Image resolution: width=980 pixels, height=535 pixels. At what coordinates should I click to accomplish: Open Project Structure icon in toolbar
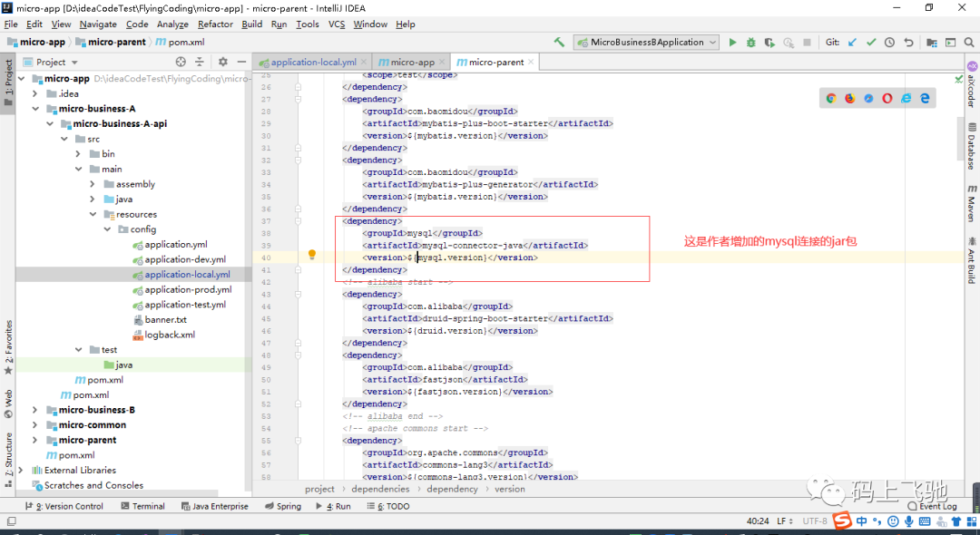(931, 43)
